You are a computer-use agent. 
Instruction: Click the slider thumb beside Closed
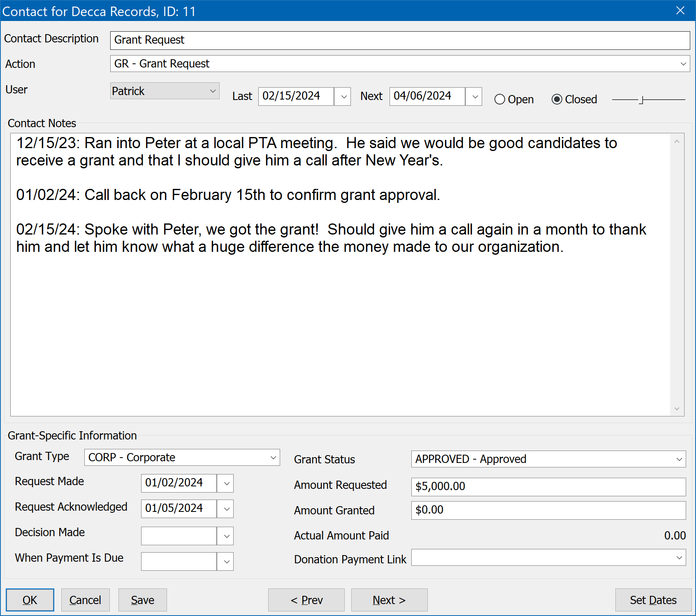click(641, 100)
